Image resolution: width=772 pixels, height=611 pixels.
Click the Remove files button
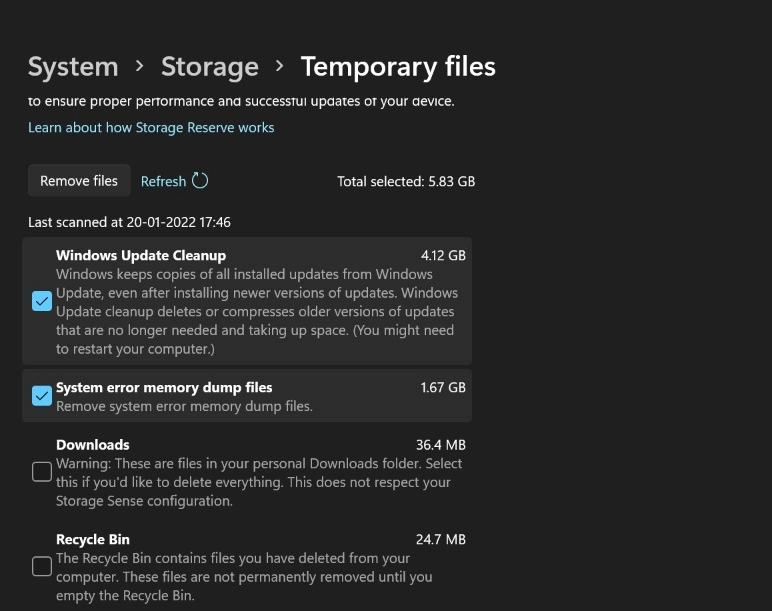(79, 181)
